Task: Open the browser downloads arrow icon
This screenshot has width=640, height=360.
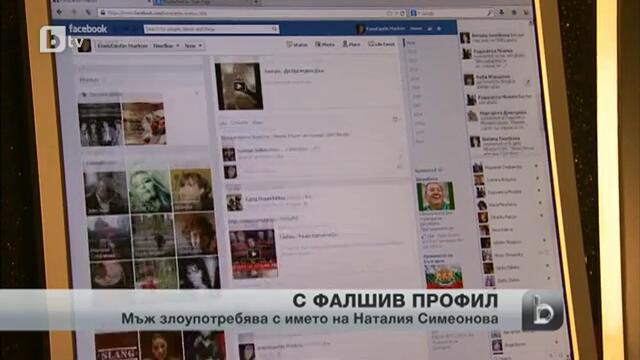Action: [x=502, y=13]
